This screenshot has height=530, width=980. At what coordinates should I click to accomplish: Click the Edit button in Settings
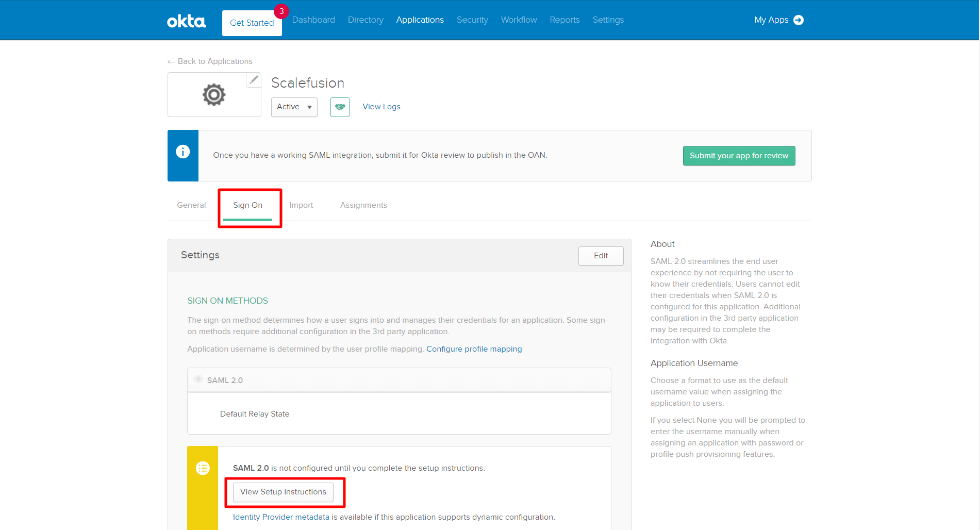[x=601, y=256]
